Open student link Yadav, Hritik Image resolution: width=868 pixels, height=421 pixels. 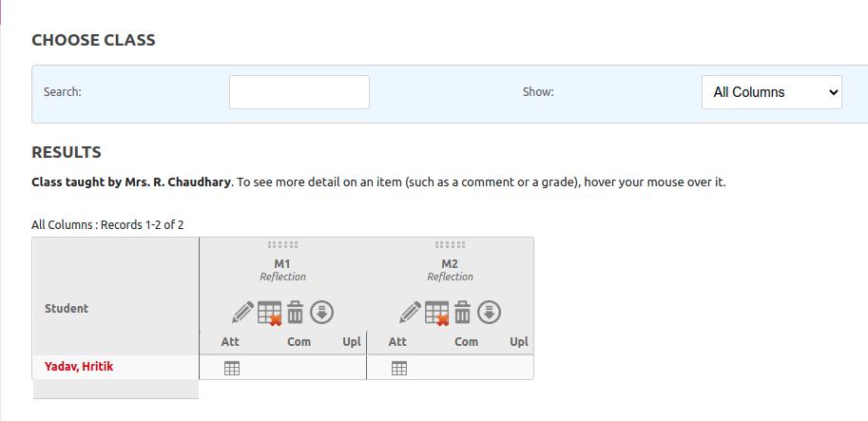coord(79,366)
